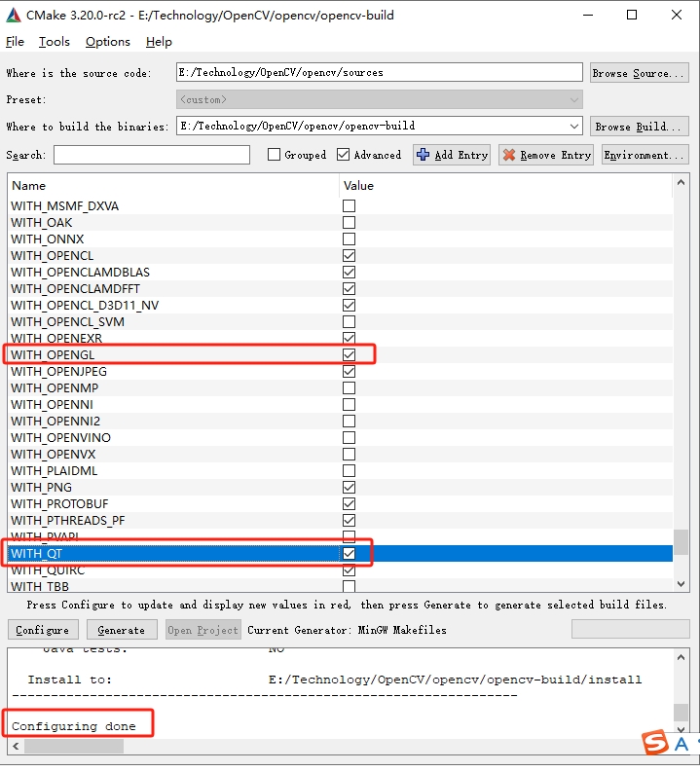Uncheck the WITH_PROTOBUF checkbox
Viewport: 700px width, 772px height.
click(349, 503)
